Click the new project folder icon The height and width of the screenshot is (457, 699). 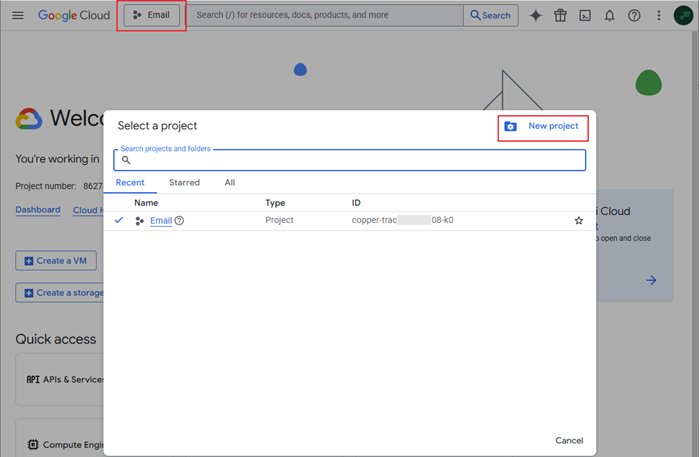point(510,127)
